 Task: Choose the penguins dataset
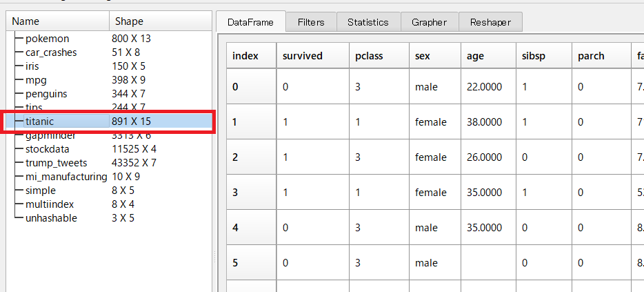tap(46, 94)
